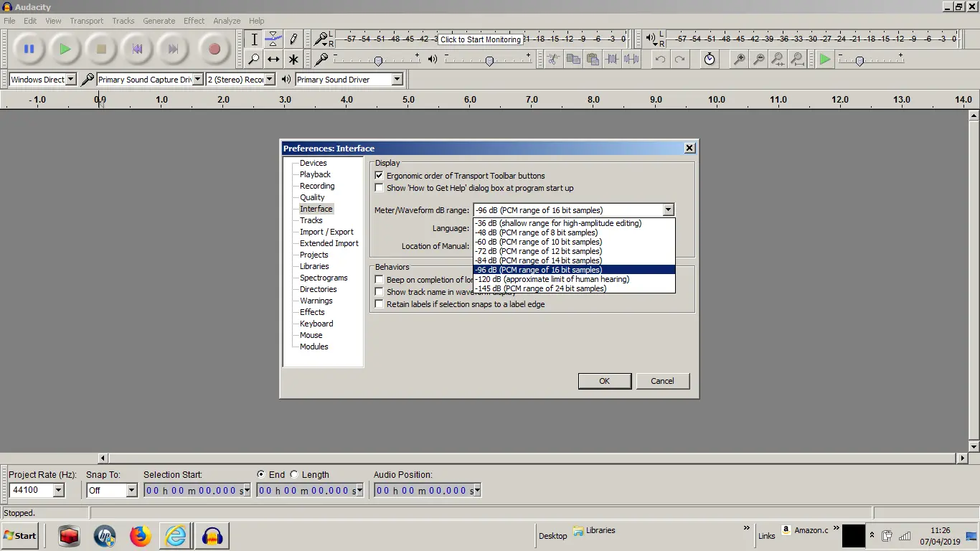Click OK in the Preferences dialog
Image resolution: width=980 pixels, height=551 pixels.
point(604,381)
